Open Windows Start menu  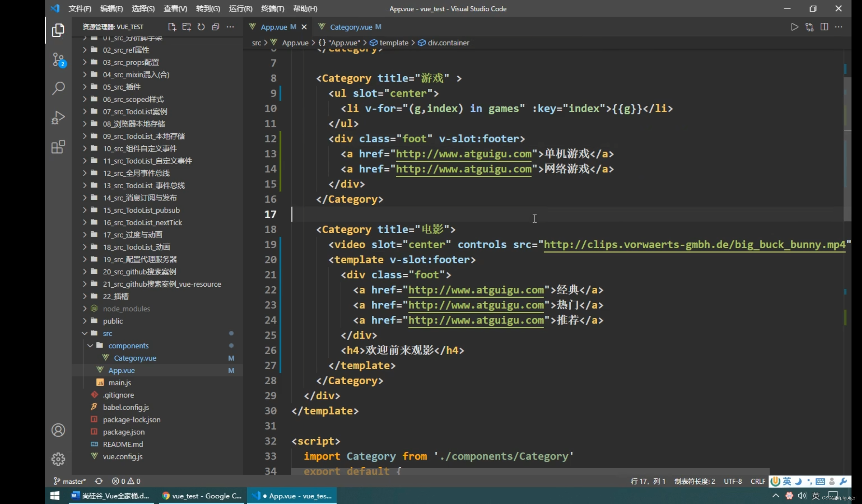coord(55,496)
